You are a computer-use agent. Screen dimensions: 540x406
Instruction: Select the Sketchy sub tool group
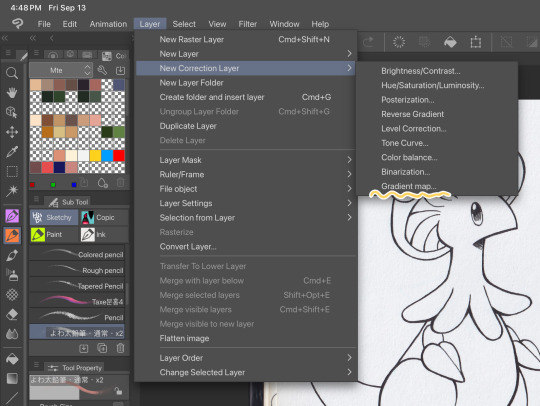tap(54, 217)
